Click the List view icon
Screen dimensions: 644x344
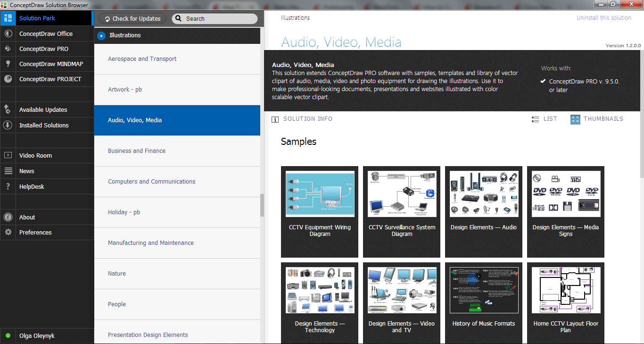click(x=535, y=119)
